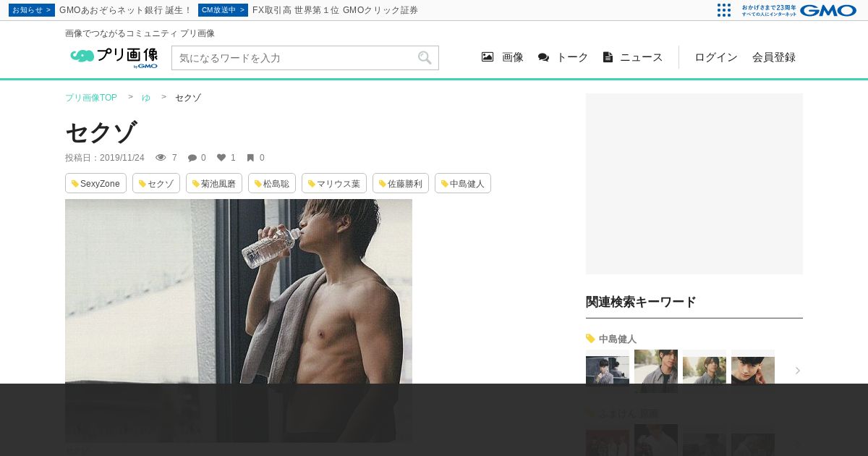Select the 中島健人 tag
This screenshot has height=456, width=868.
pos(463,183)
